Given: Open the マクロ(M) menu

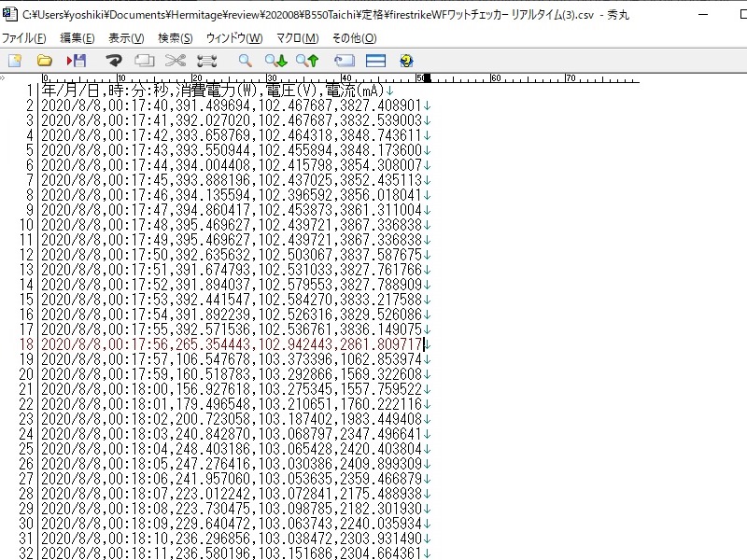Looking at the screenshot, I should (x=297, y=38).
